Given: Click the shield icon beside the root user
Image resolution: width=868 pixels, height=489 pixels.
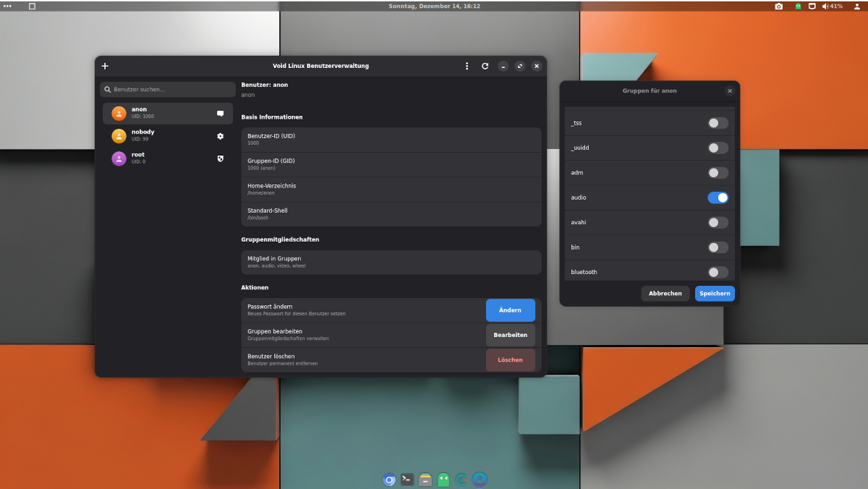Looking at the screenshot, I should pyautogui.click(x=220, y=158).
